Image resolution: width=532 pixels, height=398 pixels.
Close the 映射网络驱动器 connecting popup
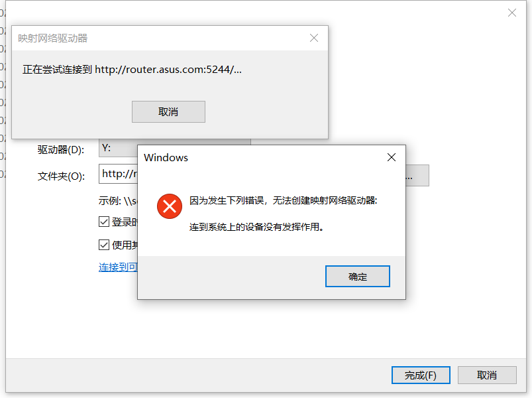(x=314, y=38)
